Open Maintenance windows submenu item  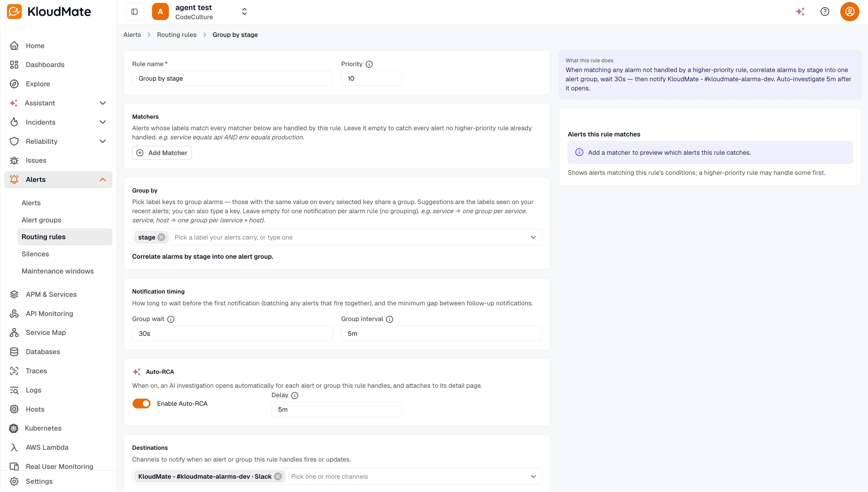[x=65, y=271]
